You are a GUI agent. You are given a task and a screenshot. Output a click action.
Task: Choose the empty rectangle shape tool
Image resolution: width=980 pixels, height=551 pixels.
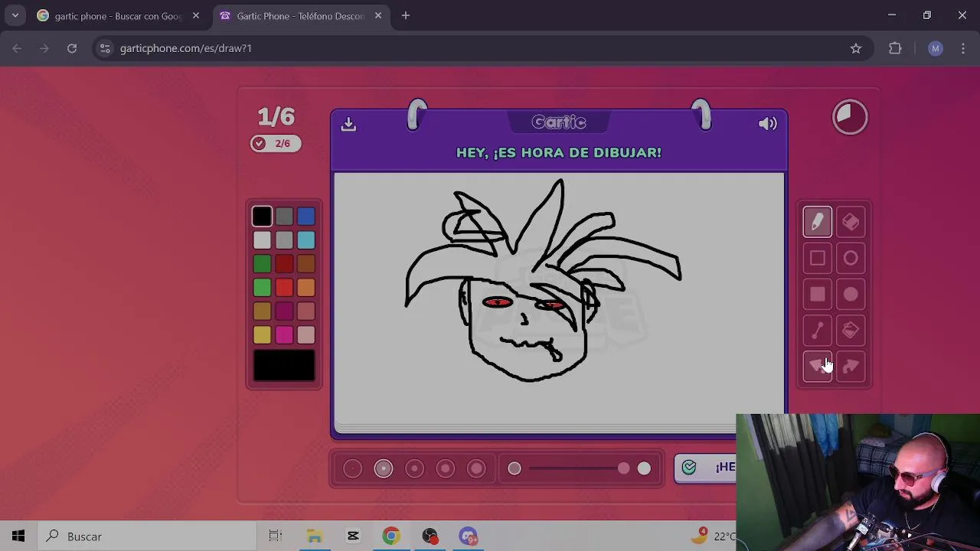tap(817, 258)
